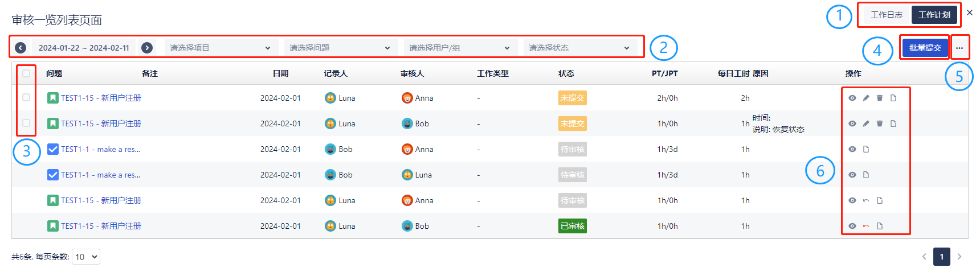Select the checkbox of the second TEST1-15 row
The height and width of the screenshot is (280, 980).
(26, 123)
